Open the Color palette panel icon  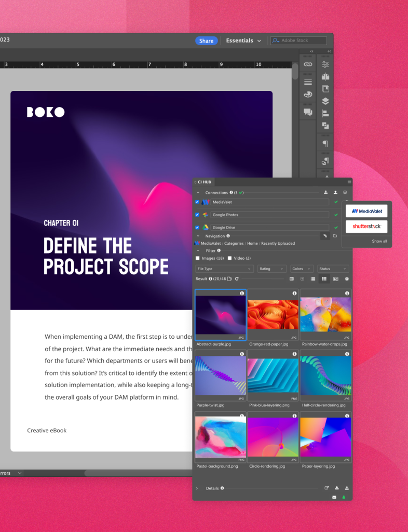click(x=308, y=95)
